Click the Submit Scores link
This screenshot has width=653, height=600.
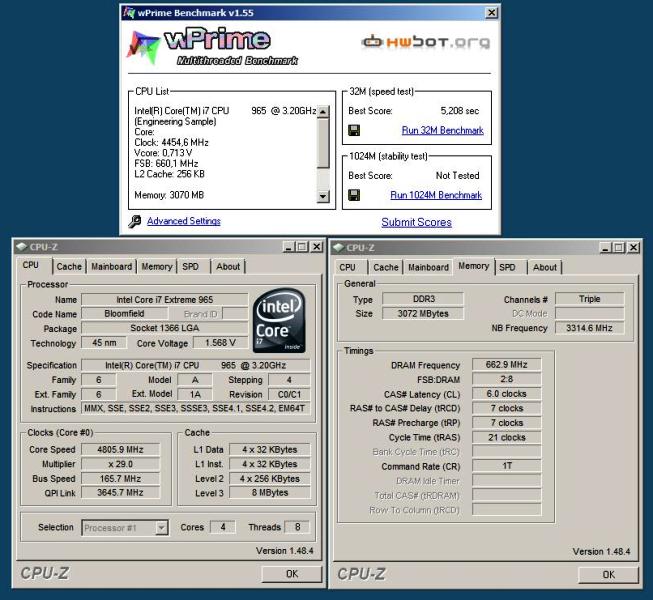pyautogui.click(x=416, y=222)
